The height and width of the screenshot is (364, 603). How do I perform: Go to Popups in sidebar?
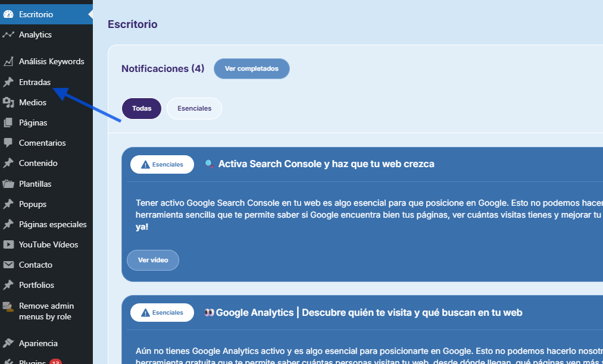[33, 204]
